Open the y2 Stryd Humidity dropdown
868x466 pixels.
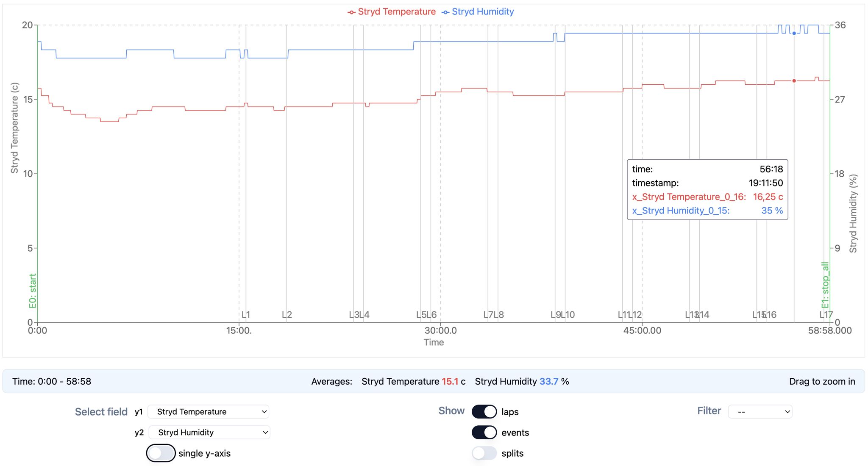pos(209,432)
